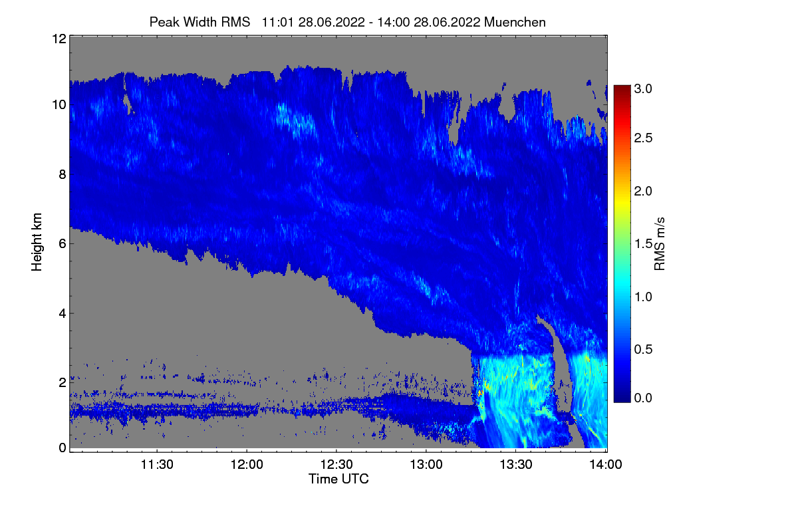Click the end date '14:00 28.06.2022' in title

pos(430,22)
